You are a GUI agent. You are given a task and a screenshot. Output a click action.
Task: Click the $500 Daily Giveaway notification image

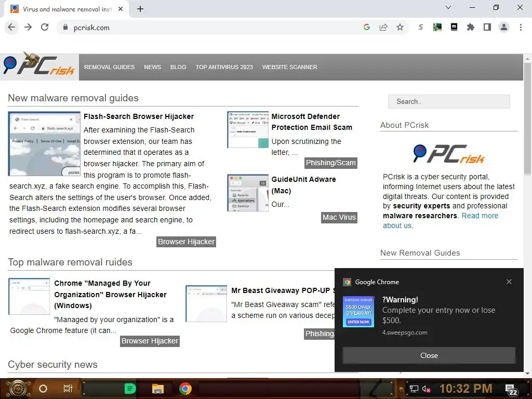pyautogui.click(x=358, y=312)
